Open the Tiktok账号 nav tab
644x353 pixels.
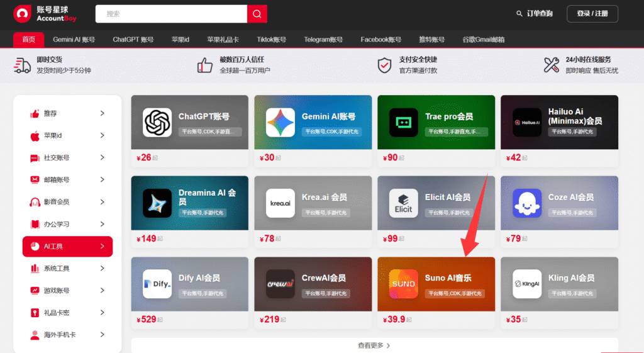pyautogui.click(x=272, y=40)
